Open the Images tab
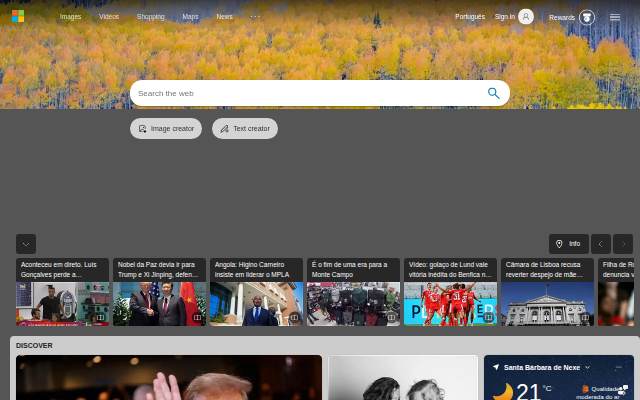 [70, 17]
